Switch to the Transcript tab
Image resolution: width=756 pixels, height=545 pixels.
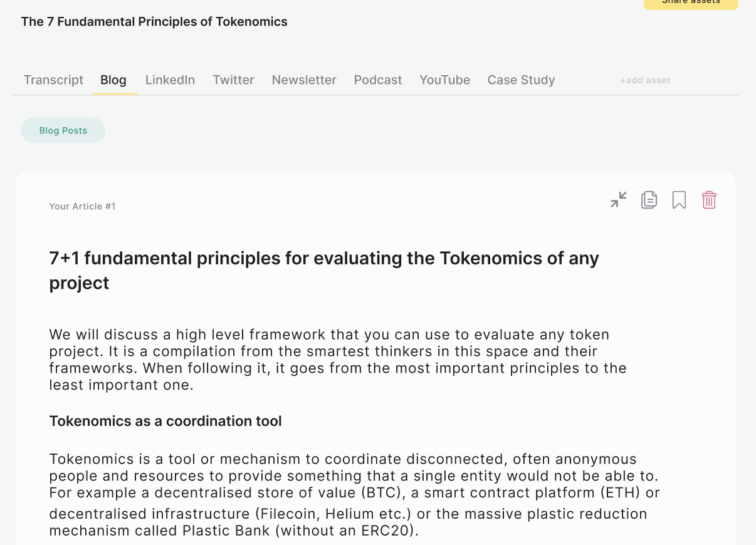coord(53,80)
